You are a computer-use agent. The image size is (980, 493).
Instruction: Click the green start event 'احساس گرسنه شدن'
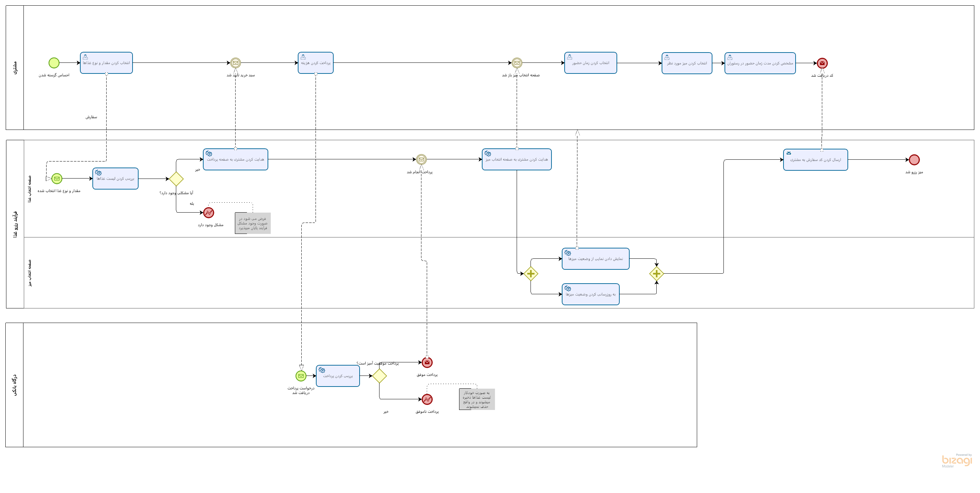54,63
